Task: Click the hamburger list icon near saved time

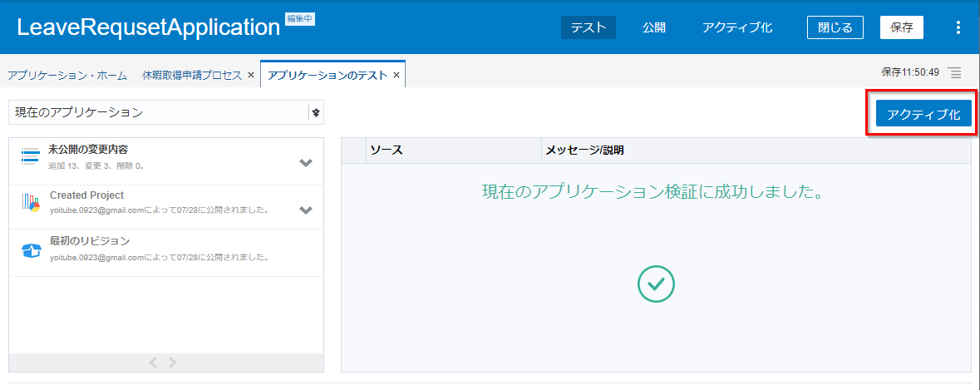Action: (955, 72)
